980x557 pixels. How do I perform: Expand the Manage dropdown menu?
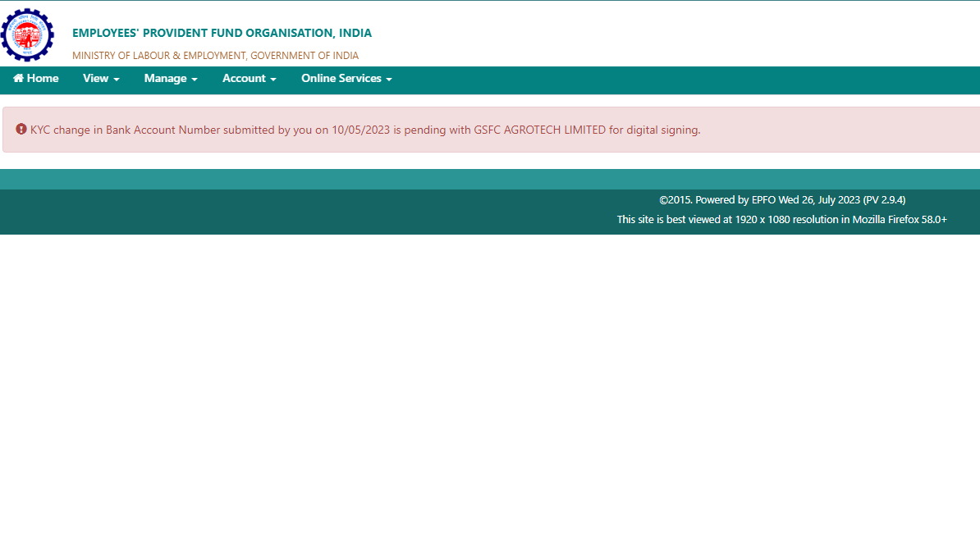[x=171, y=79]
